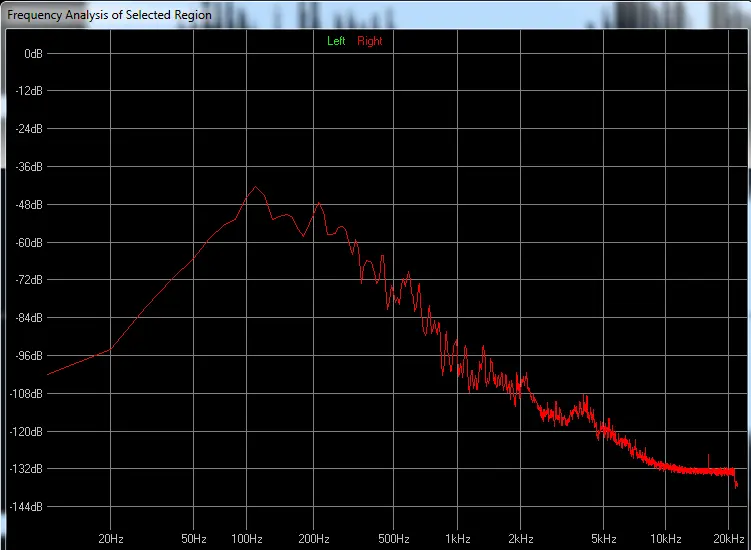This screenshot has height=550, width=751.
Task: Click the 200Hz frequency label
Action: [x=314, y=539]
